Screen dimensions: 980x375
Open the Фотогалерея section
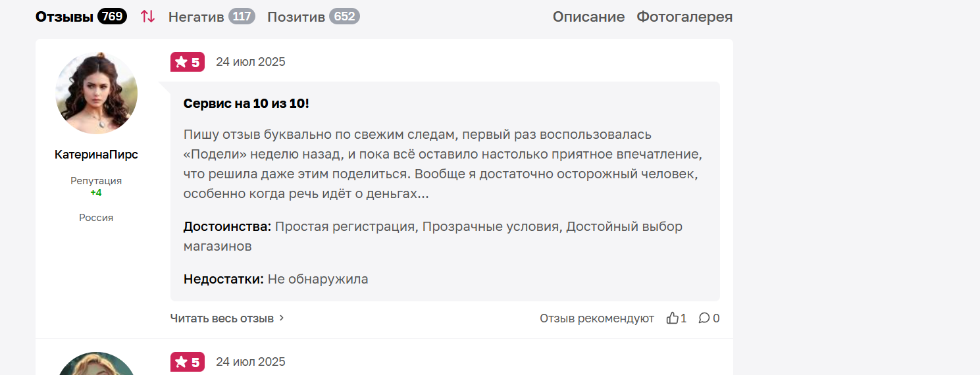tap(684, 16)
